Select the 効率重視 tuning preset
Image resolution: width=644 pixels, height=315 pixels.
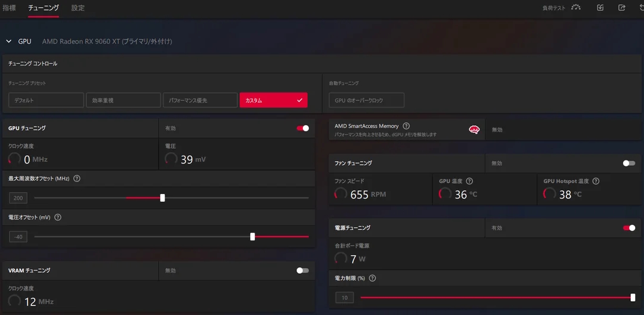click(123, 100)
